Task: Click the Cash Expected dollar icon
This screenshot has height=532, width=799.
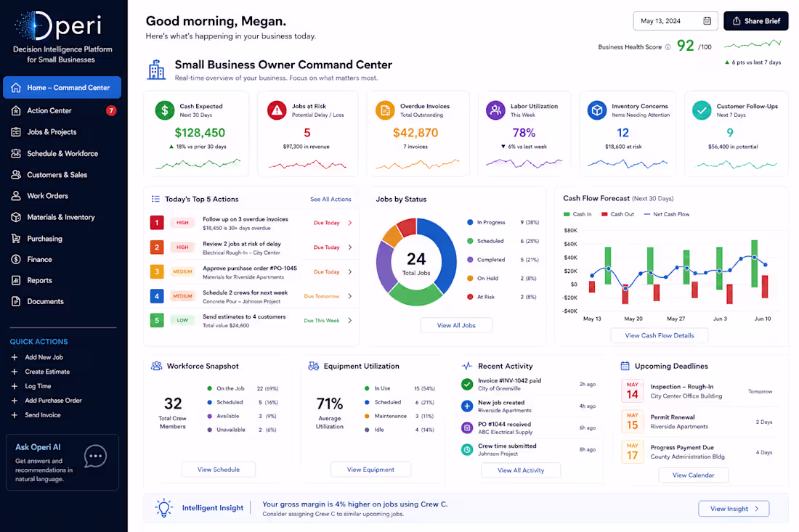Action: coord(165,110)
